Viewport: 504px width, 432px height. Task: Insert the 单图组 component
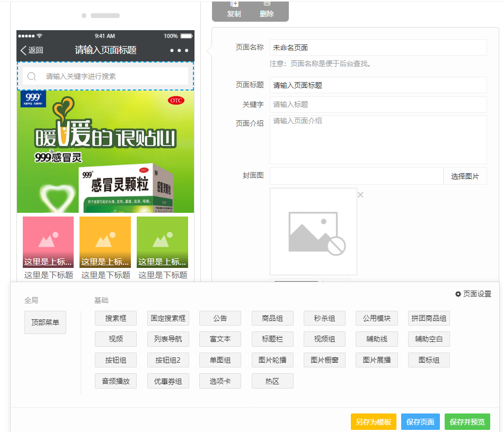point(220,360)
